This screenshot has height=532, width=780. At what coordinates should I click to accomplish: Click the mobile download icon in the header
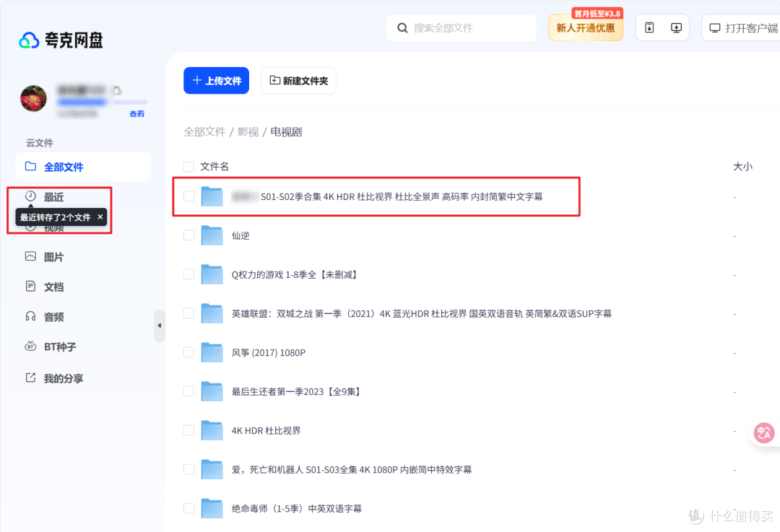[x=649, y=28]
